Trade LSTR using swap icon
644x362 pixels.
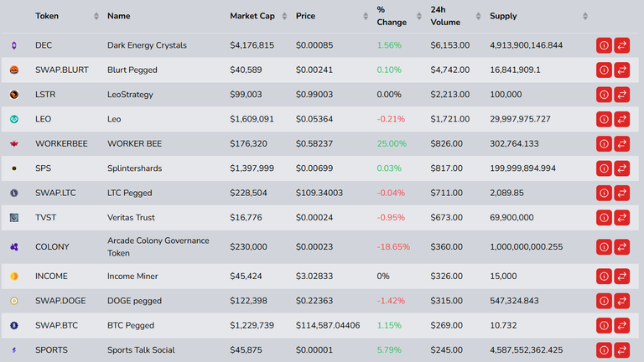pos(622,95)
